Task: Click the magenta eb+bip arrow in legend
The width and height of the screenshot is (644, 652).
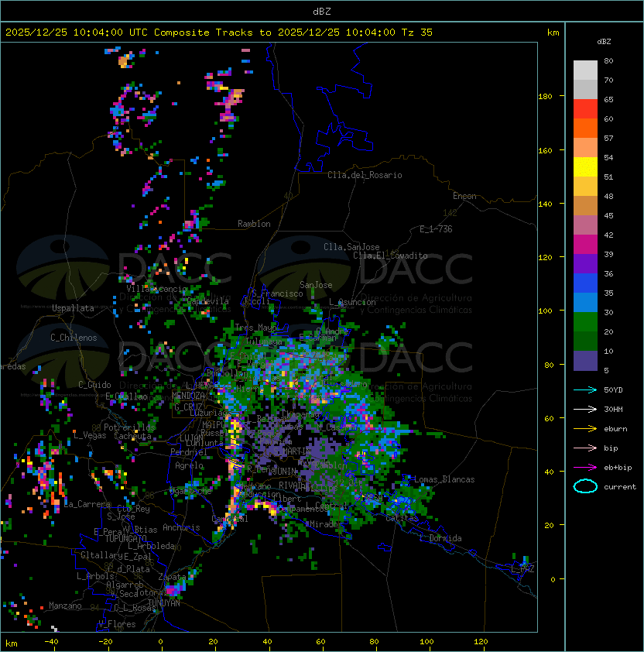Action: tap(585, 468)
